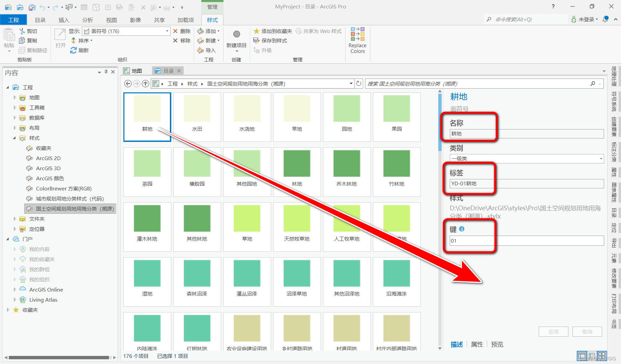Viewport: 621px width, 364px height.
Task: Open the path bar history dropdown arrow
Action: coord(351,84)
